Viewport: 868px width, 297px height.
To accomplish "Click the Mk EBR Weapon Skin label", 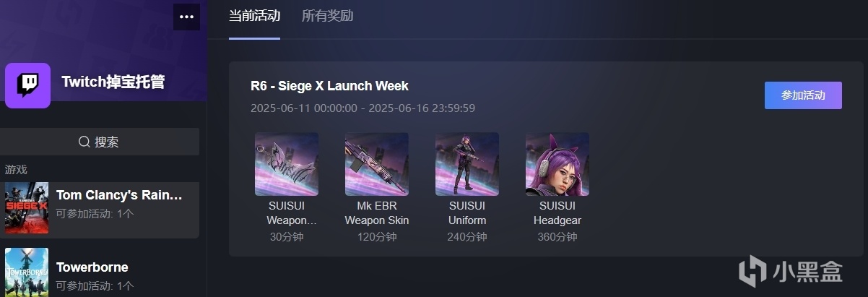I will [x=377, y=213].
